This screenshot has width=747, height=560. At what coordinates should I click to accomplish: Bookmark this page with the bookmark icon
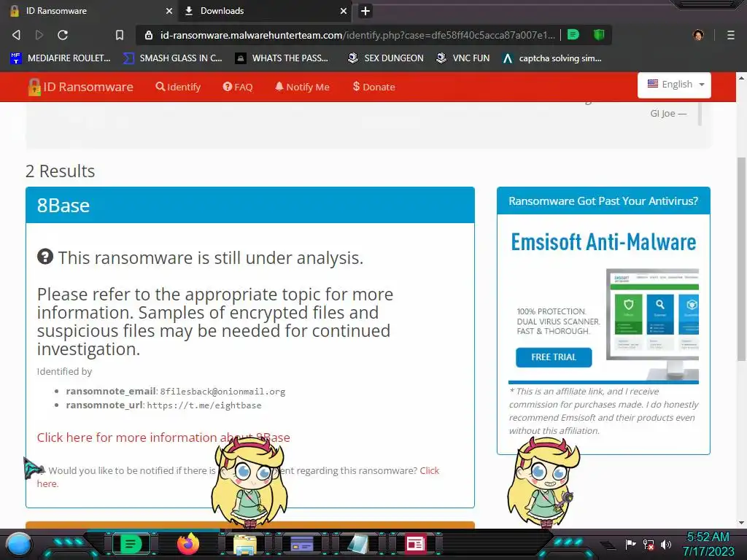[x=120, y=35]
